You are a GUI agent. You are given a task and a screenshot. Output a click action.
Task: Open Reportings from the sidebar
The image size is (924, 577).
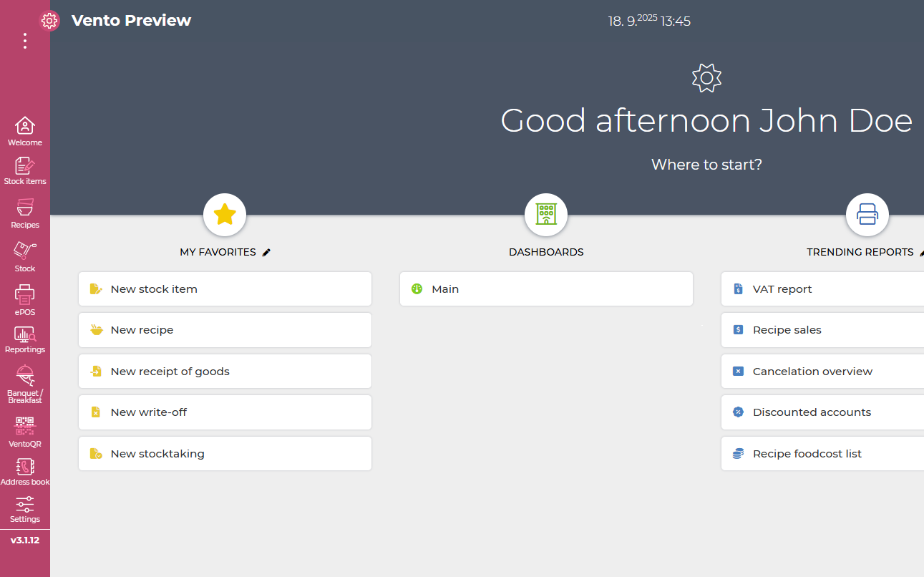pos(25,339)
